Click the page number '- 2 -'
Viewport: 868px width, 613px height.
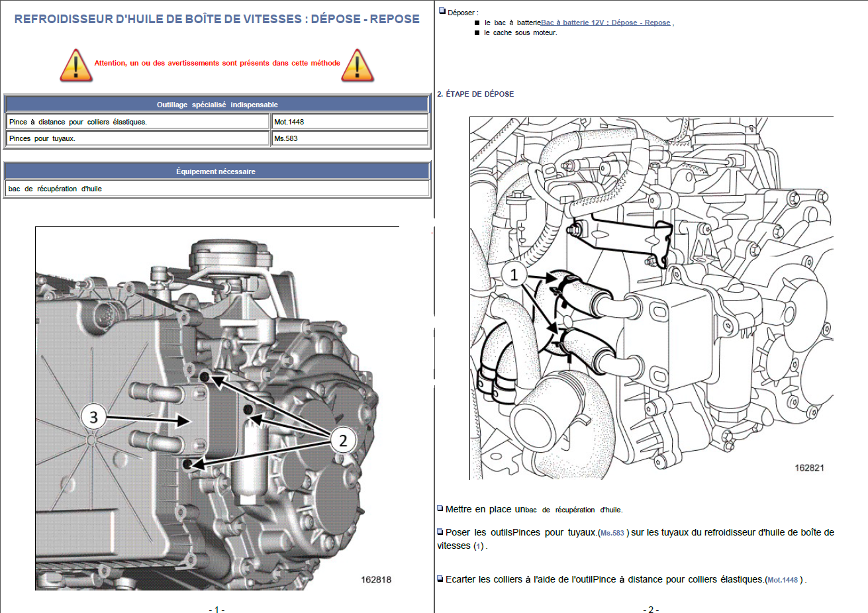tap(651, 609)
